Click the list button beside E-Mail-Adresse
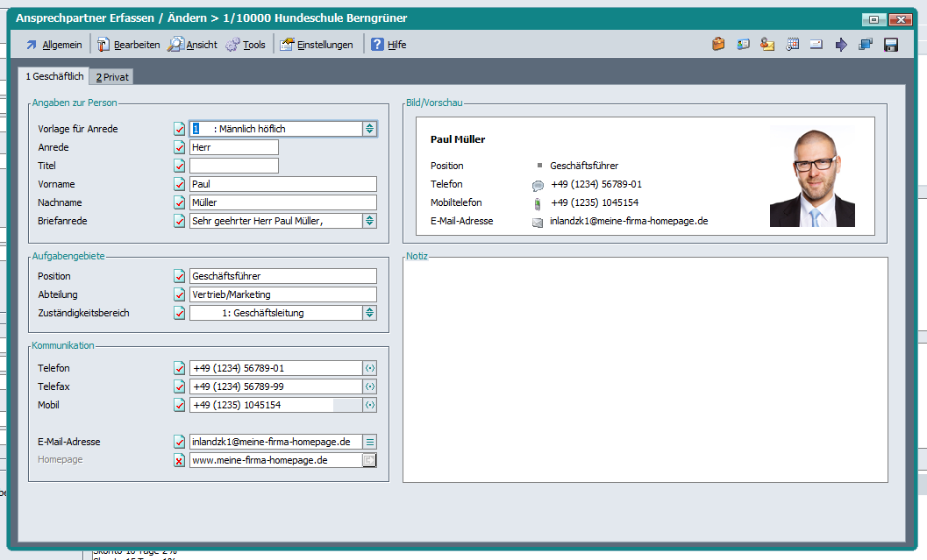The image size is (927, 560). click(370, 442)
